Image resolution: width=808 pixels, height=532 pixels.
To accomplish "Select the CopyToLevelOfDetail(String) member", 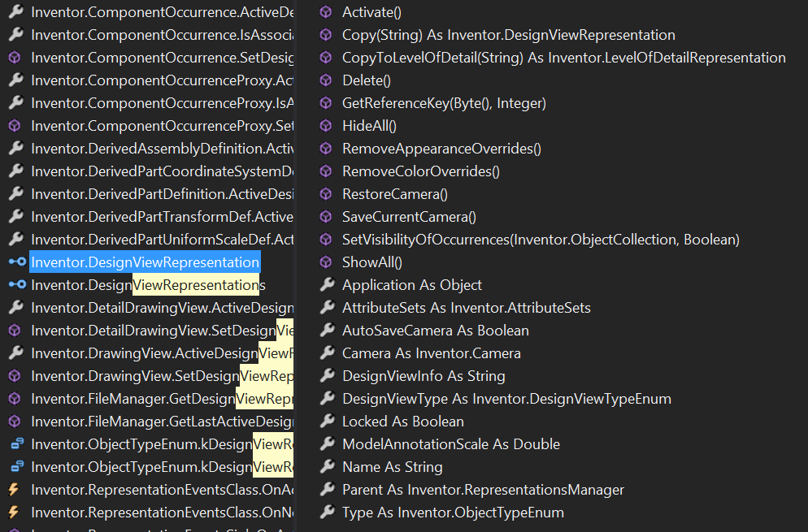I will tap(564, 57).
